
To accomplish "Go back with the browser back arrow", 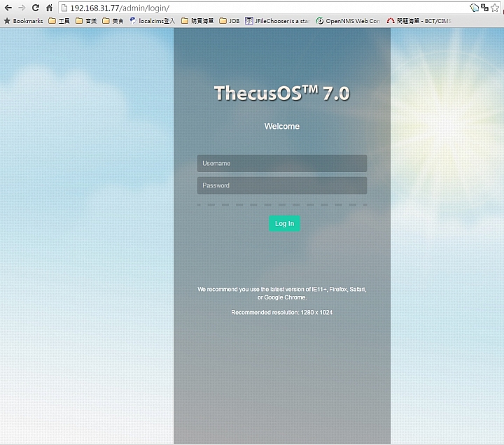I will (x=8, y=8).
